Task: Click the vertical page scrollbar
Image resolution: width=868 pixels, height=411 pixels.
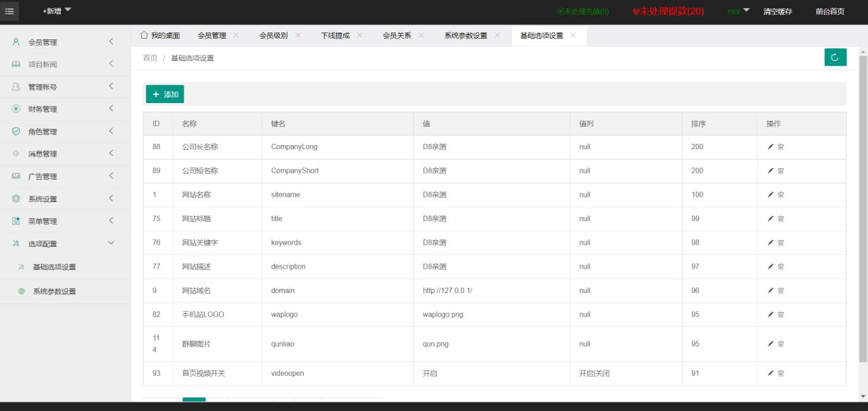Action: point(863,209)
